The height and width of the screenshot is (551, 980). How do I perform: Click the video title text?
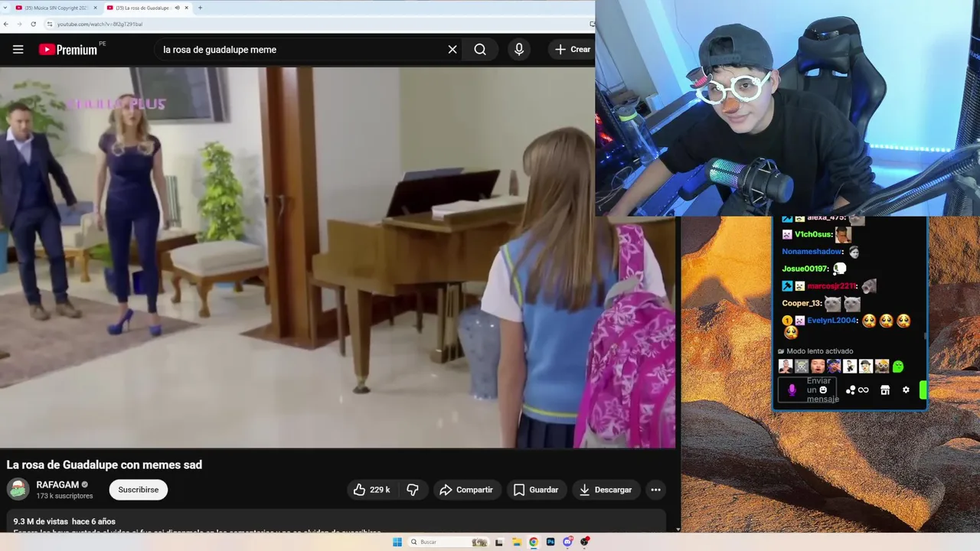(x=104, y=465)
